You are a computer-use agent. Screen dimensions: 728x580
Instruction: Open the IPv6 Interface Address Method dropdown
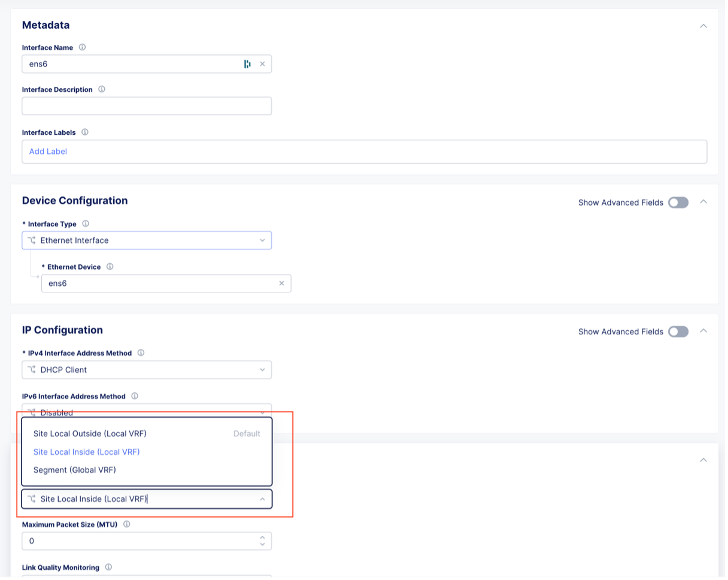coord(263,413)
